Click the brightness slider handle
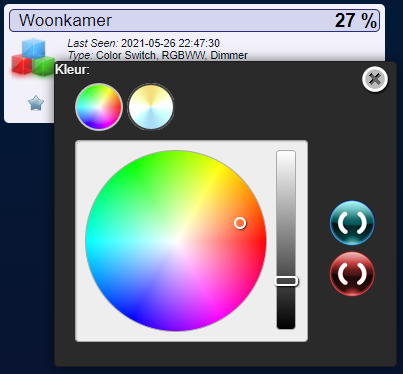Screen dimensions: 403x374 (x=286, y=281)
